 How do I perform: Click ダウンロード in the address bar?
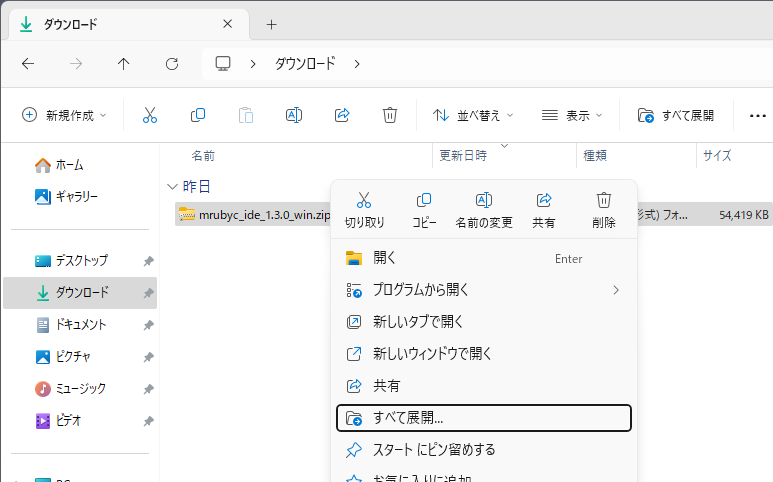(x=305, y=64)
